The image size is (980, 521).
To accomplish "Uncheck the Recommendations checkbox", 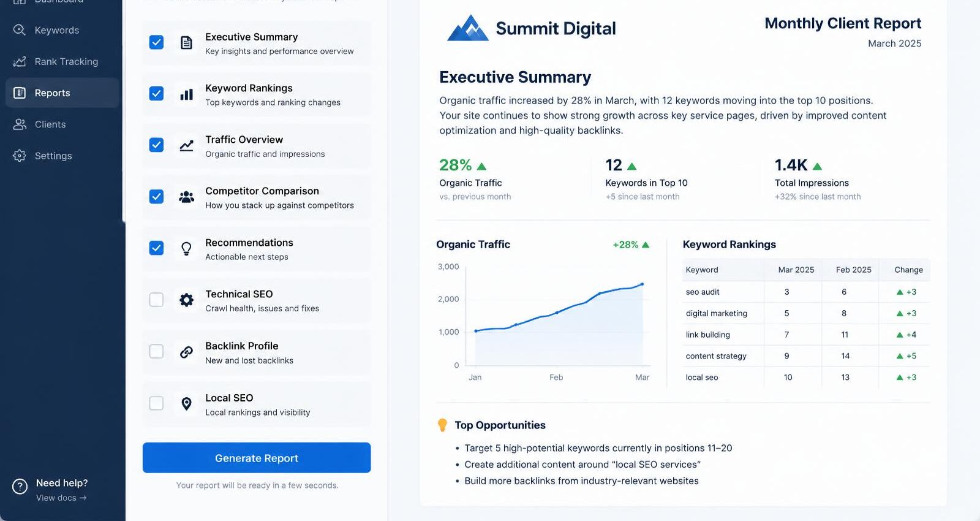I will click(156, 248).
